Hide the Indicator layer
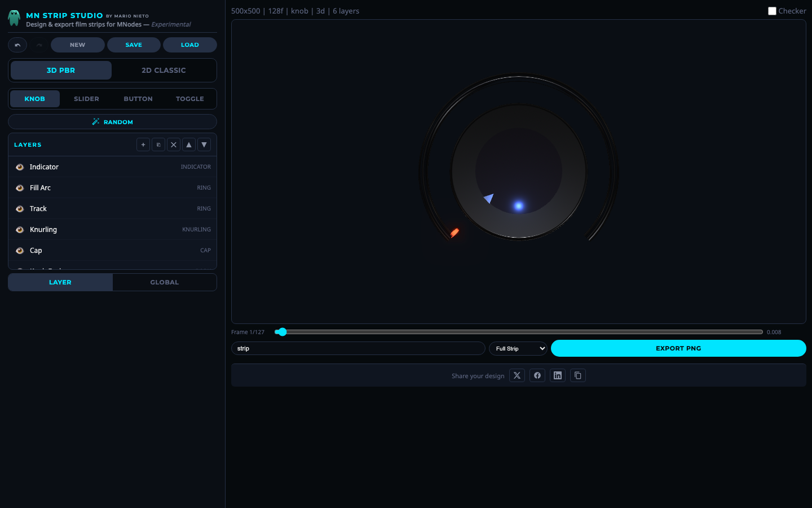Viewport: 812px width, 508px height. point(20,167)
